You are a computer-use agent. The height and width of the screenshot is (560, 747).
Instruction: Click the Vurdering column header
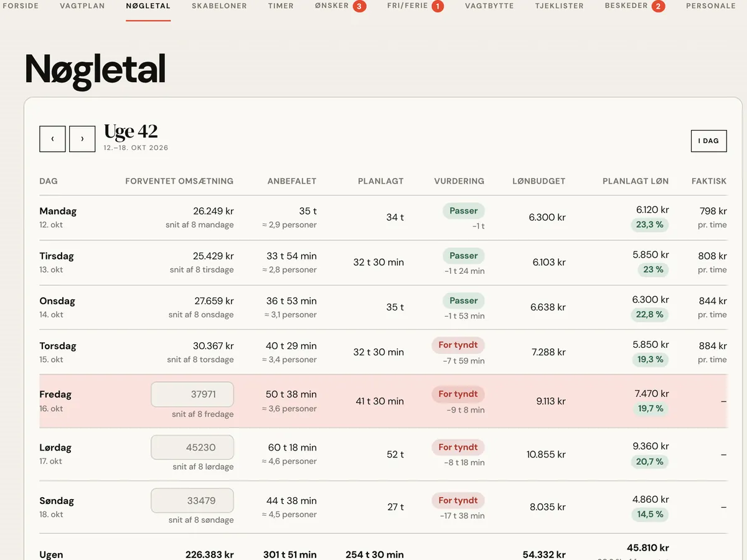[459, 181]
